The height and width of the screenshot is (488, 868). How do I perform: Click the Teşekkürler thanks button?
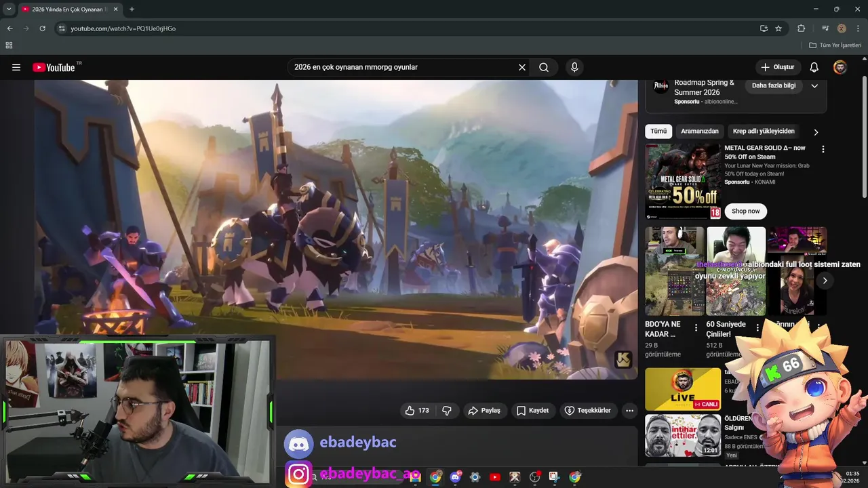click(x=588, y=411)
